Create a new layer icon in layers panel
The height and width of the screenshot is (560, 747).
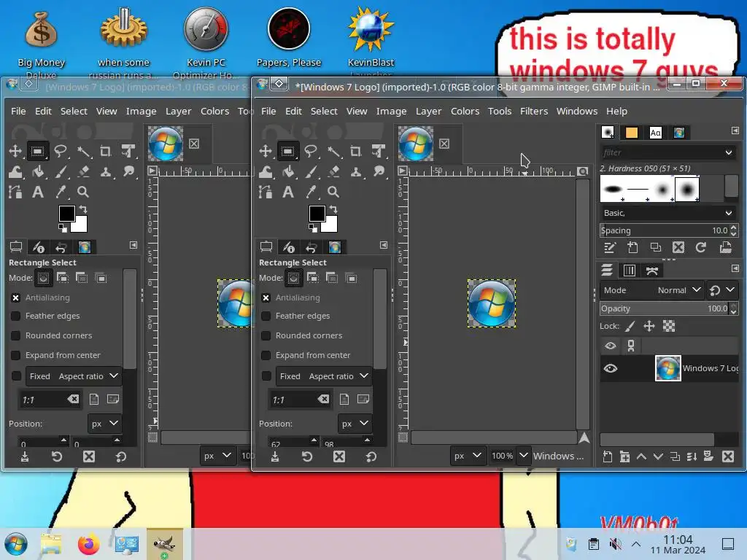607,456
